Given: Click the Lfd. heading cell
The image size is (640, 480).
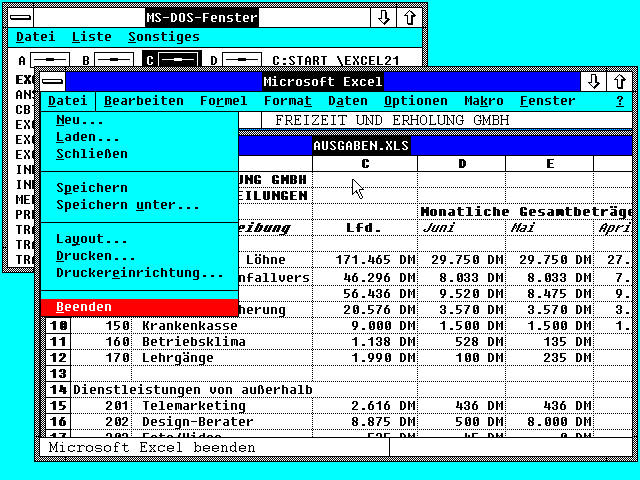Looking at the screenshot, I should [365, 227].
